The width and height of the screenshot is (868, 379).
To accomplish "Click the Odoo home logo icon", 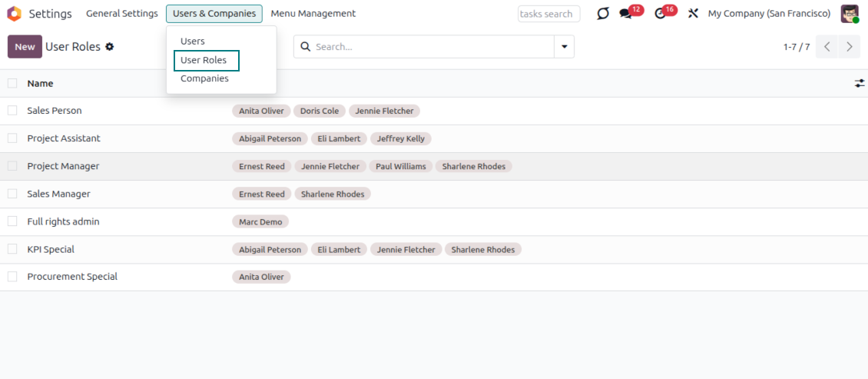I will 14,14.
